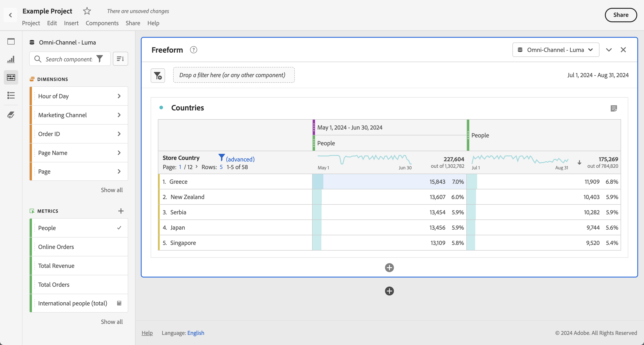The height and width of the screenshot is (345, 644).
Task: Open the Insert menu
Action: point(71,23)
